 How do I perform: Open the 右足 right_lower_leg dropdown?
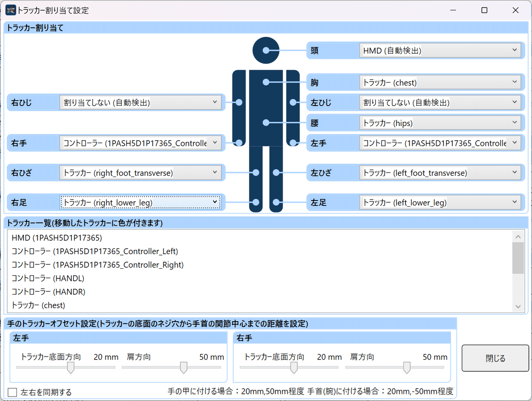pyautogui.click(x=140, y=202)
